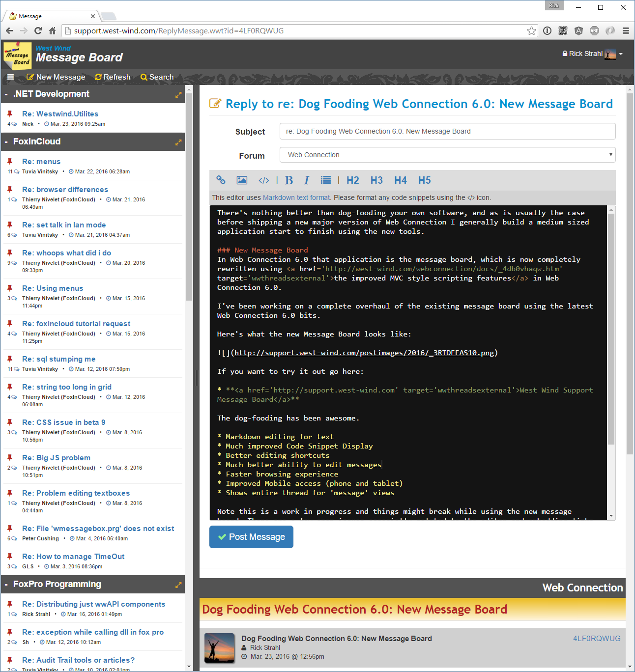
Task: Insert a hyperlink using the link icon
Action: click(221, 180)
